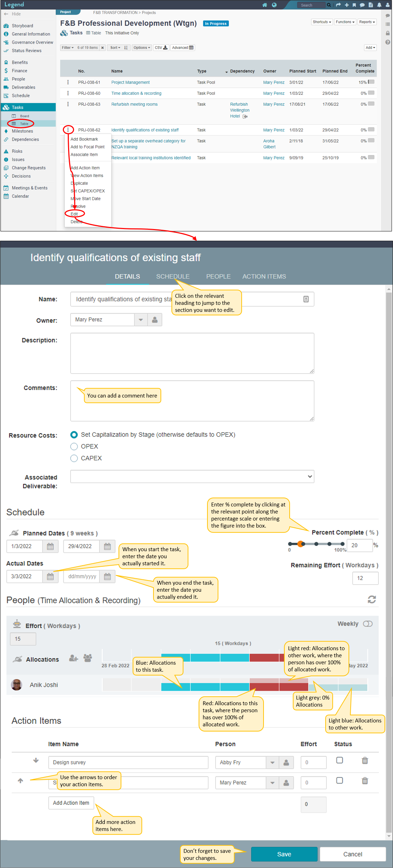Open the Associated Deliverable dropdown
The width and height of the screenshot is (393, 868).
click(x=192, y=476)
